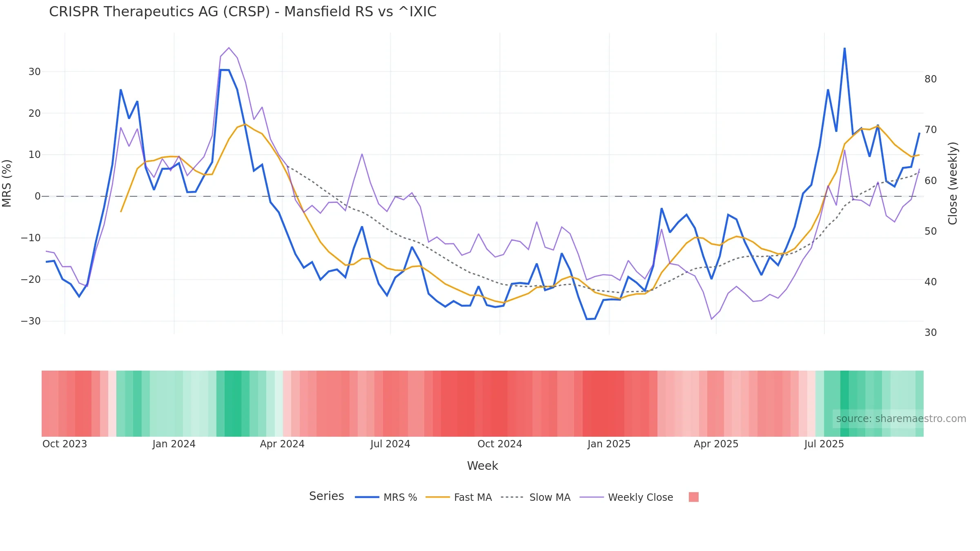
Task: Click the 'Oct 2024' x-axis label
Action: (500, 444)
